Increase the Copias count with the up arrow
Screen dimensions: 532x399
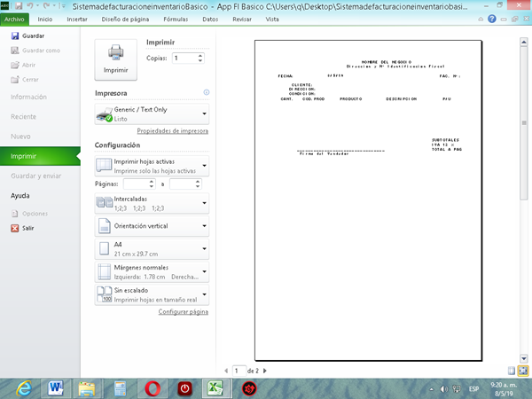point(200,56)
